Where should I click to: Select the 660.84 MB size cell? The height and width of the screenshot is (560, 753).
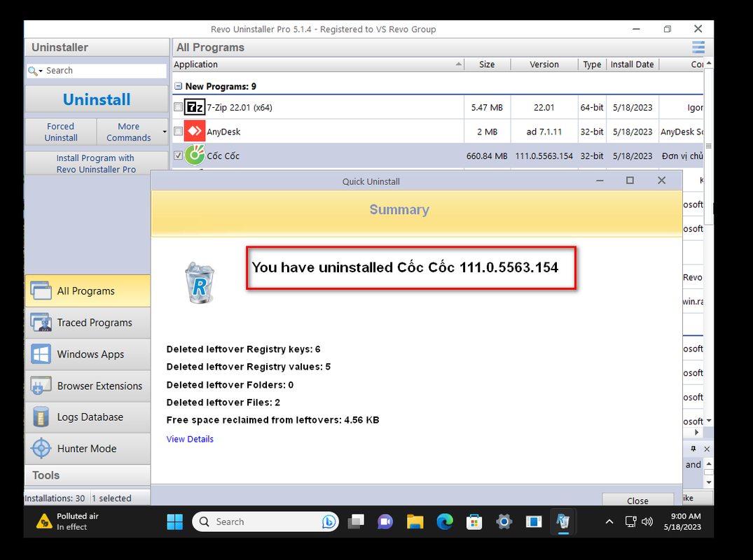(487, 156)
